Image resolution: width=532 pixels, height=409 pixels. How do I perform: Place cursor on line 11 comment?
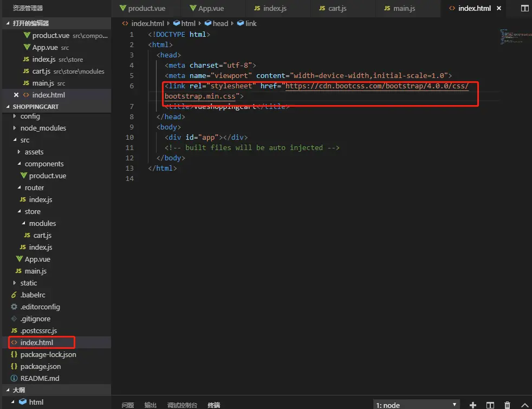252,147
